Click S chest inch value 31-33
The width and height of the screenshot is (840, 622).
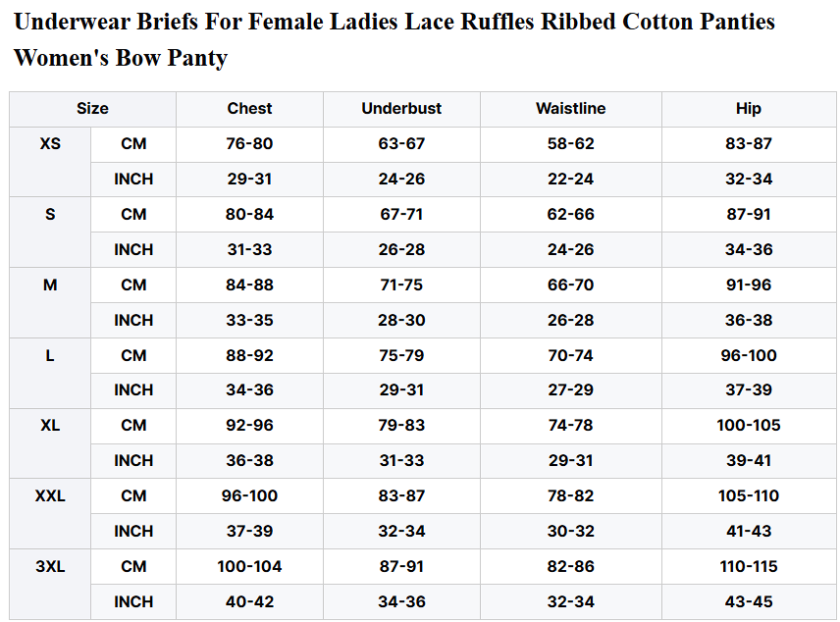click(x=249, y=250)
